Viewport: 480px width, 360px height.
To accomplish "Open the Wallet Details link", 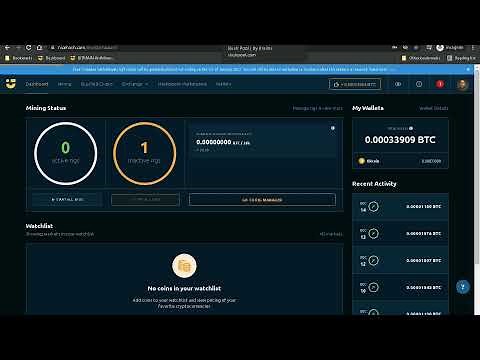I will pyautogui.click(x=434, y=108).
